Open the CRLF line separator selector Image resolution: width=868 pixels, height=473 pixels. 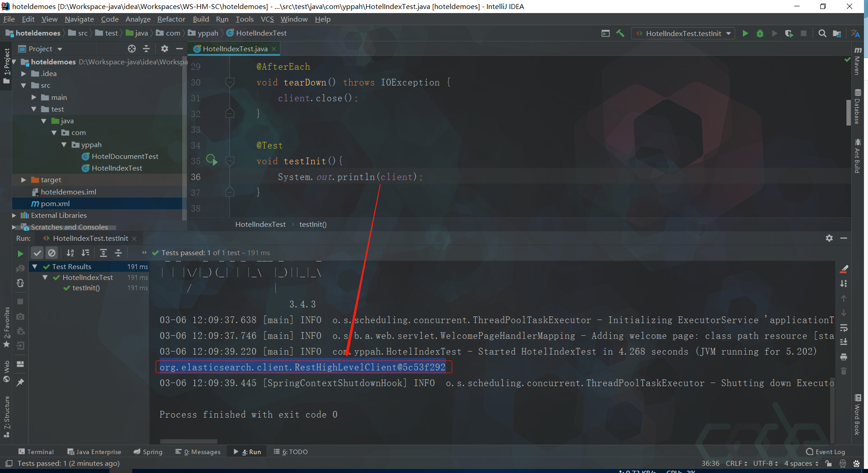[x=736, y=464]
